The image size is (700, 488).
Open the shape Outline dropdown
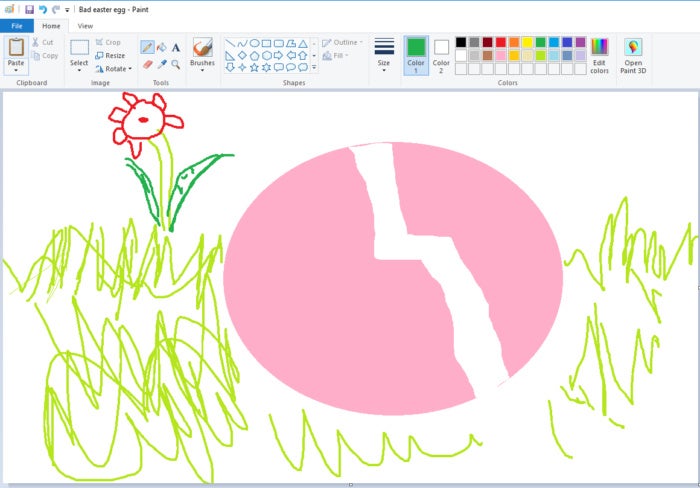pos(342,42)
